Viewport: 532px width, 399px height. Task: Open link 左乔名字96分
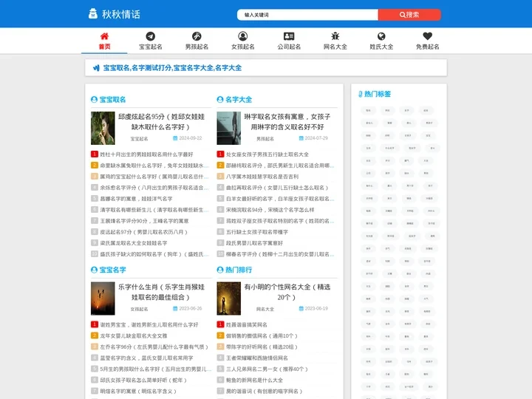click(154, 347)
